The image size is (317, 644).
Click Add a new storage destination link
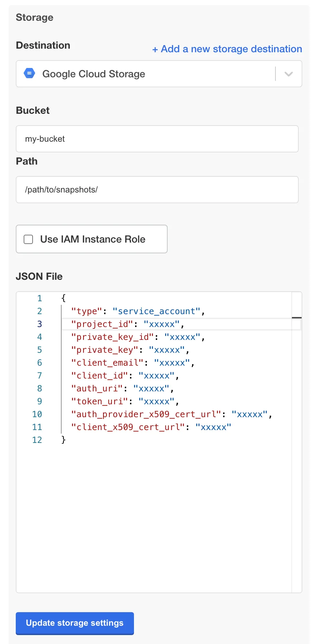coord(227,49)
